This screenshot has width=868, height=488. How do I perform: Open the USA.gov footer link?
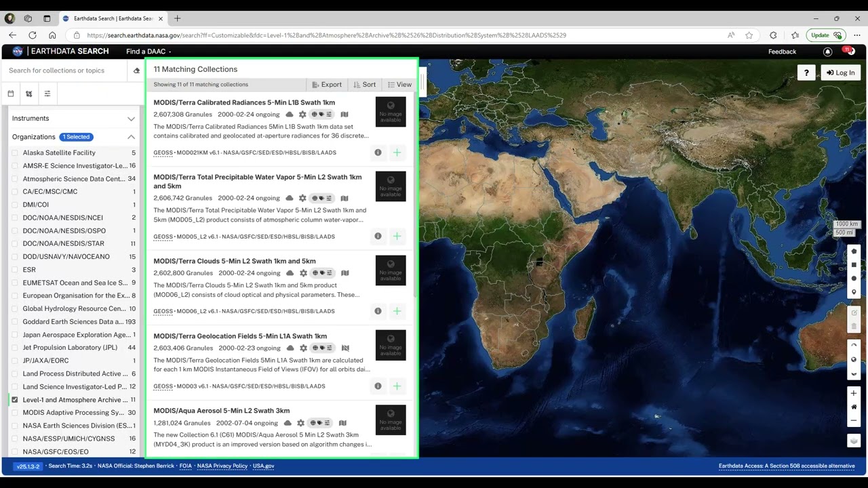(263, 466)
